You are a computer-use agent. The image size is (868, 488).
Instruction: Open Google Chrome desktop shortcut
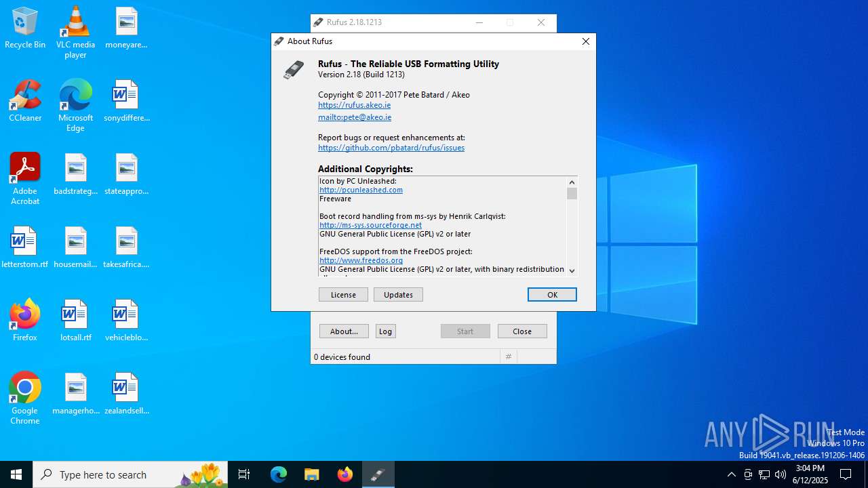coord(25,399)
